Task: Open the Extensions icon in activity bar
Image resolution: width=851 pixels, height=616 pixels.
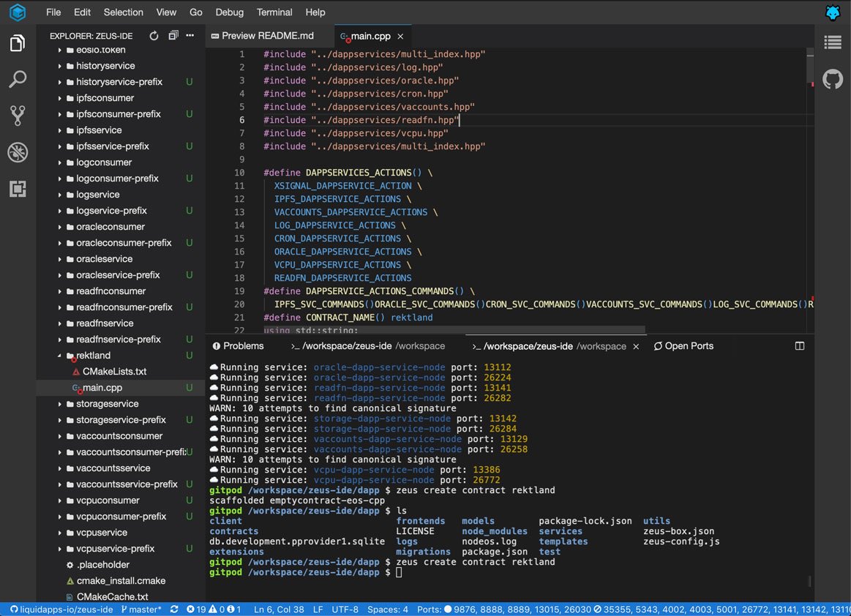Action: coord(18,189)
